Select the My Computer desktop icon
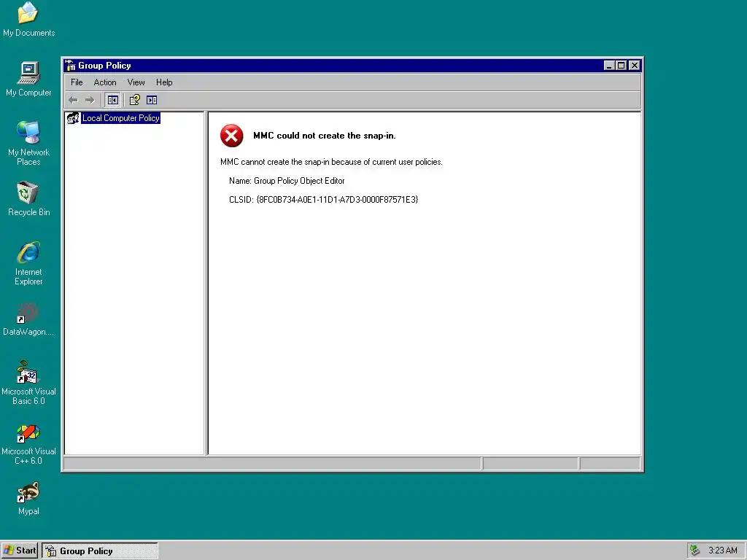The height and width of the screenshot is (560, 747). click(28, 79)
